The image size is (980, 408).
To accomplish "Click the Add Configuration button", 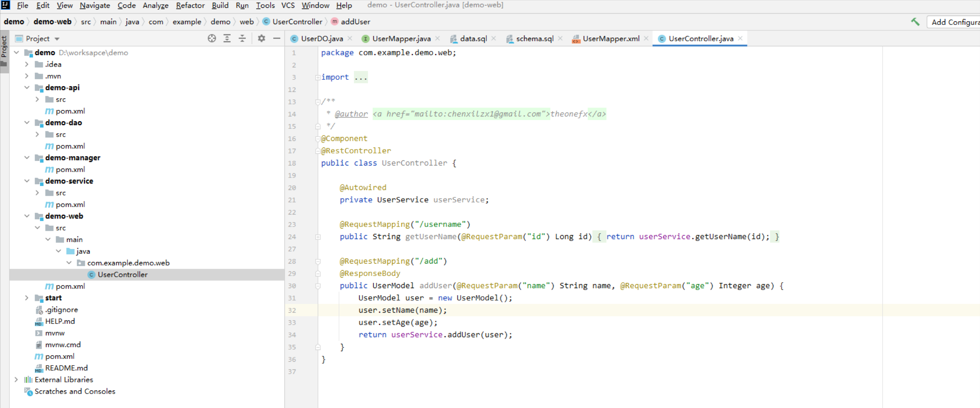I will 955,22.
